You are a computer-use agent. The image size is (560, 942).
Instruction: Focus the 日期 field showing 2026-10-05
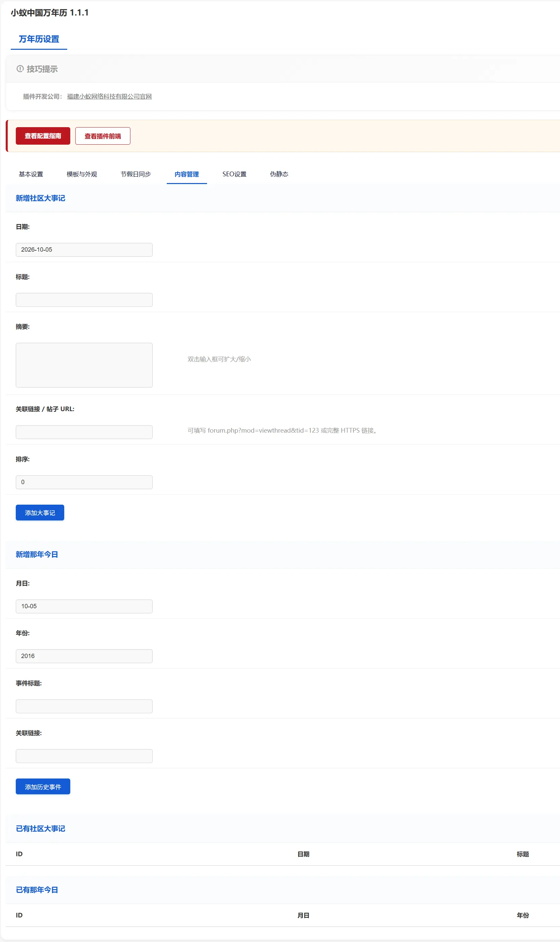[84, 250]
